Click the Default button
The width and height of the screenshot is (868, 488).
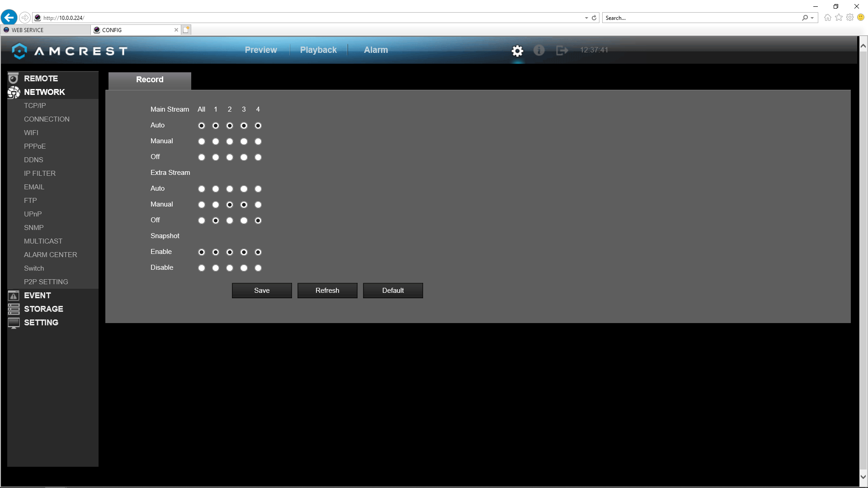pos(393,291)
